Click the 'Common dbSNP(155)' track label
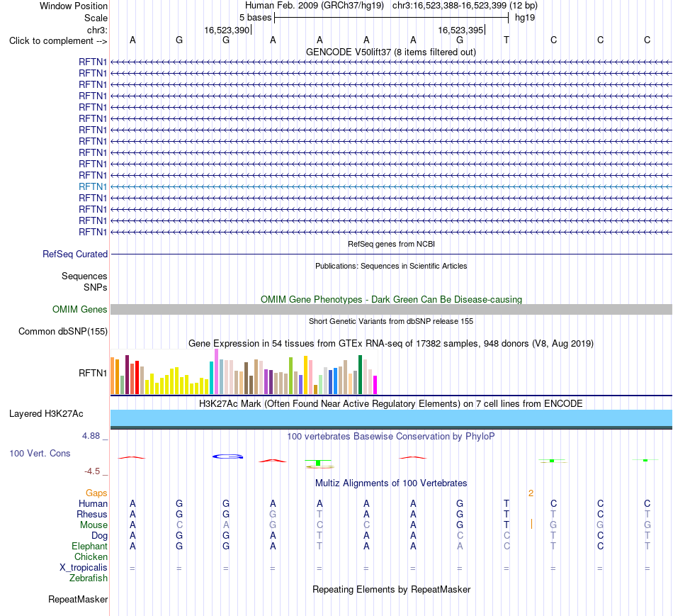 click(63, 331)
